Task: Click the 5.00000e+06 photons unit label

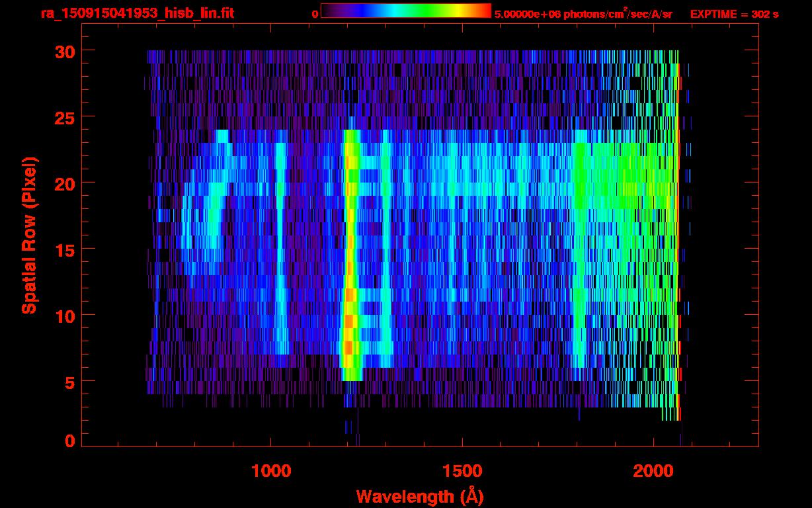Action: point(583,13)
